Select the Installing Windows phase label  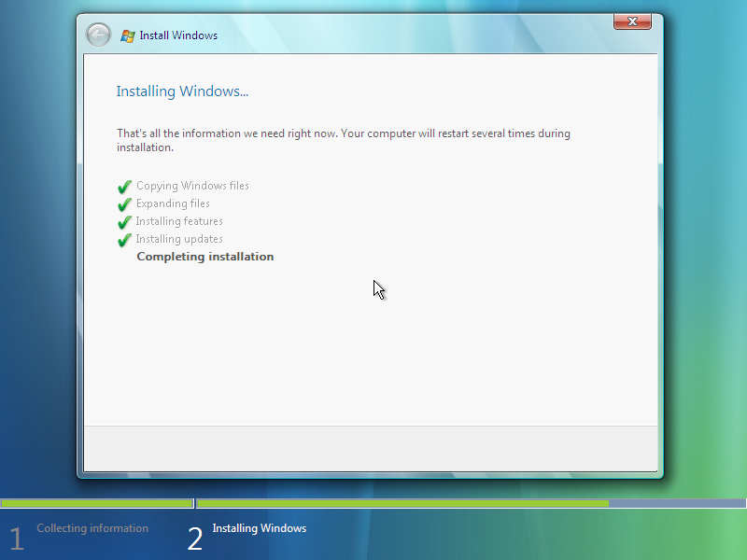coord(259,528)
